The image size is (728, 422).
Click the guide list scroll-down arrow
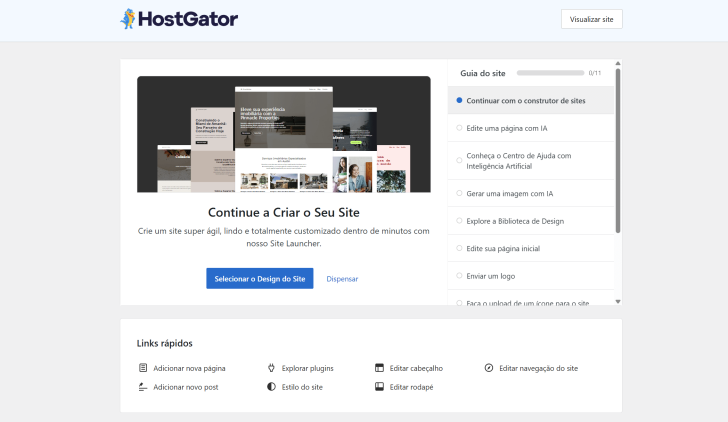coord(618,301)
